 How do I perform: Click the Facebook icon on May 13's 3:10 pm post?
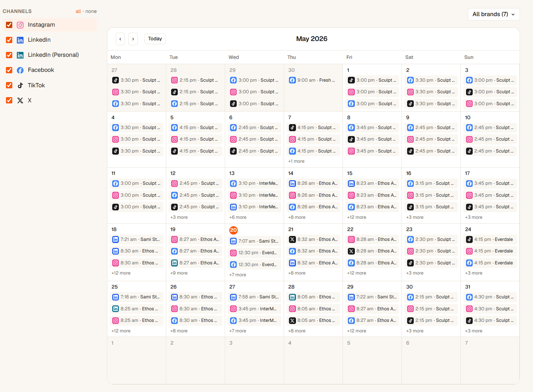(233, 183)
